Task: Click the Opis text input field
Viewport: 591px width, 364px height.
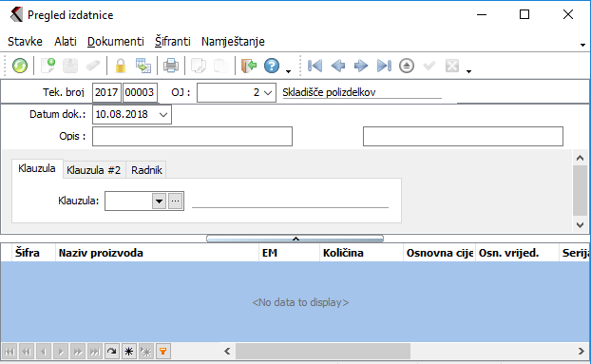Action: (x=192, y=137)
